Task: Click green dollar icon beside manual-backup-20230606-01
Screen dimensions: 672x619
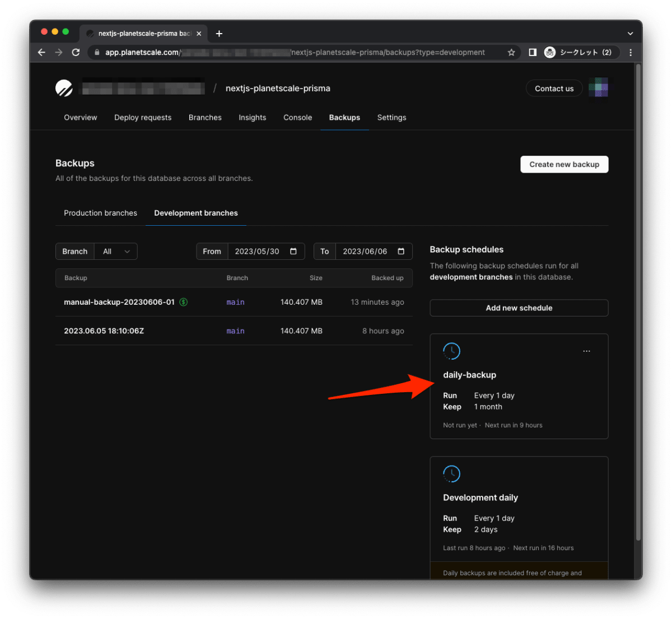Action: (x=183, y=302)
